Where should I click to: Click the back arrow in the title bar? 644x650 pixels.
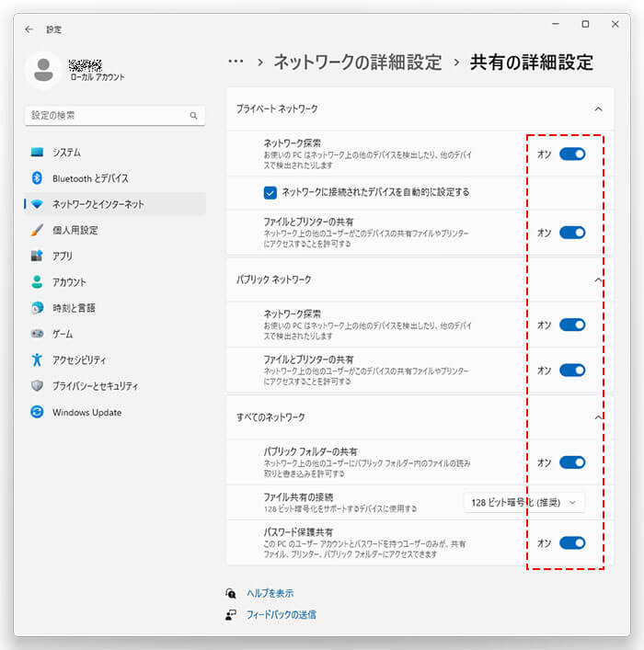tap(29, 29)
